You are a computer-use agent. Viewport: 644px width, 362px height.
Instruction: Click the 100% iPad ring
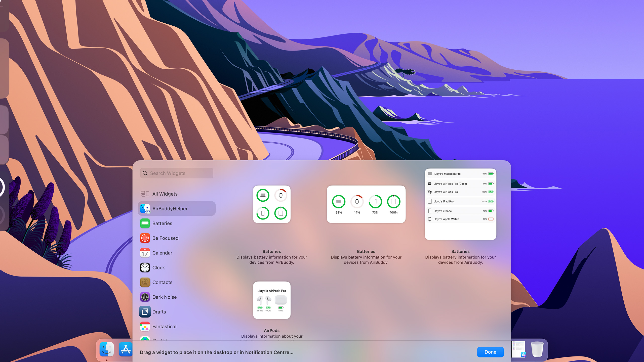click(394, 201)
